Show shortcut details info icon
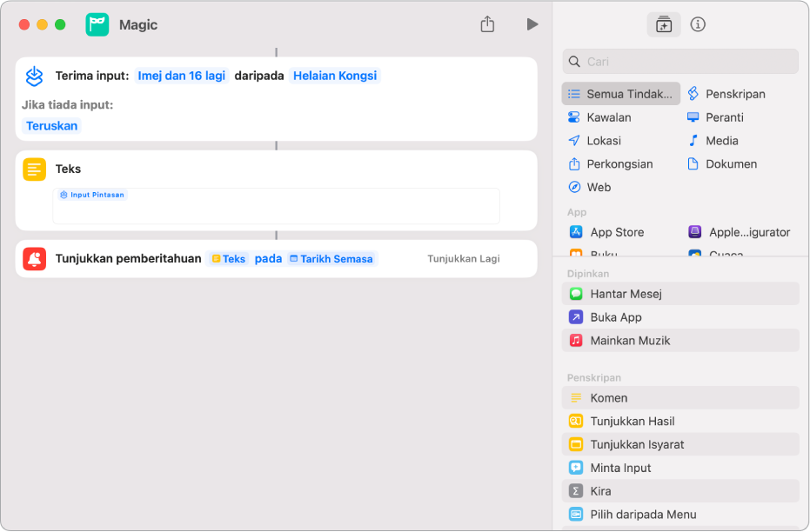The width and height of the screenshot is (810, 532). click(x=698, y=24)
